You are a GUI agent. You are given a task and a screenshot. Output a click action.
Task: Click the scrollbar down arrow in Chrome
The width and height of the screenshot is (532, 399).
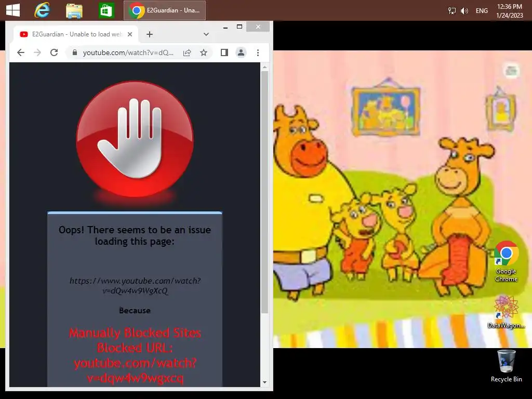pos(264,382)
